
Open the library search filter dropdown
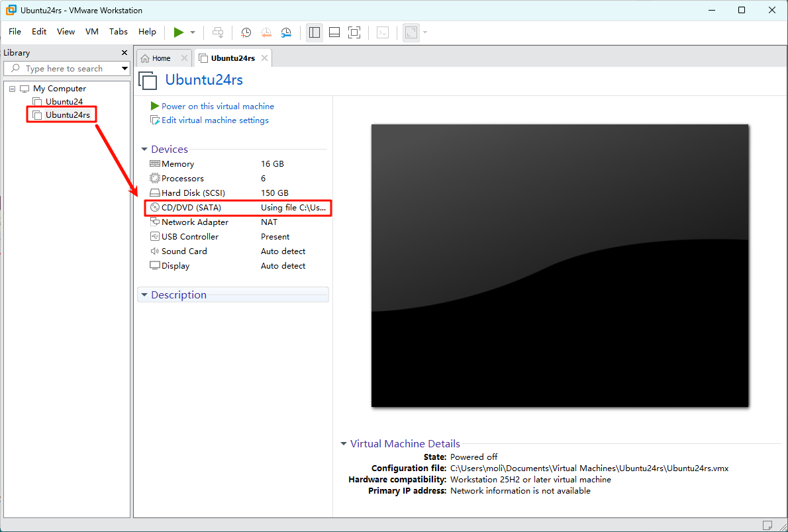[124, 68]
